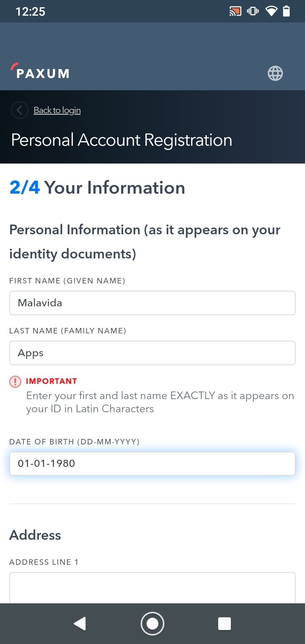Screen dimensions: 305x644
Task: Focus the First Name field containing Malavida
Action: (152, 303)
